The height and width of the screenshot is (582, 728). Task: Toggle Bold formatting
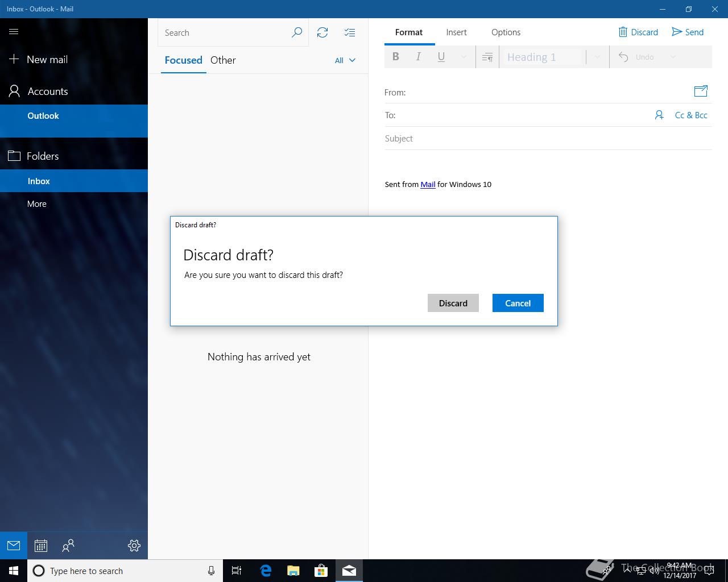pos(396,57)
